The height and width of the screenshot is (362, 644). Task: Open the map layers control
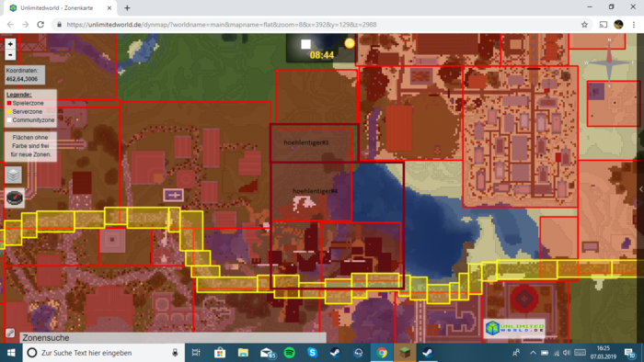[13, 175]
